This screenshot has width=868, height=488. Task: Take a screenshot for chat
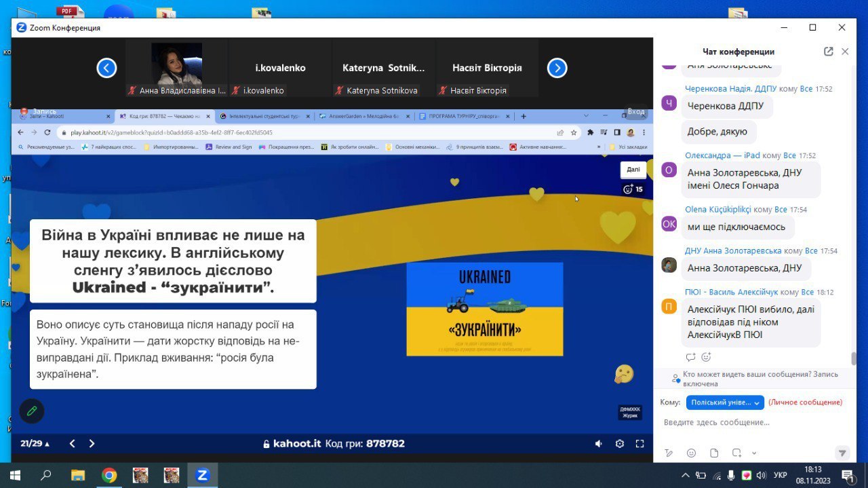click(x=736, y=453)
